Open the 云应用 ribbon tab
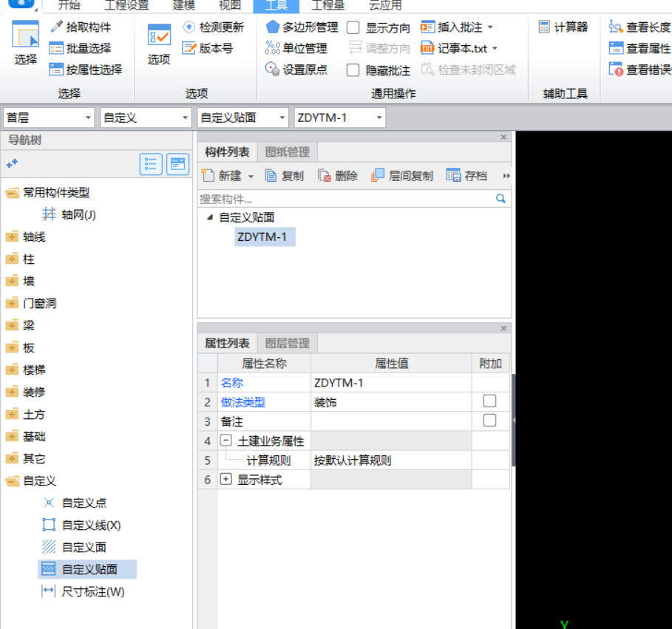672x629 pixels. click(385, 5)
